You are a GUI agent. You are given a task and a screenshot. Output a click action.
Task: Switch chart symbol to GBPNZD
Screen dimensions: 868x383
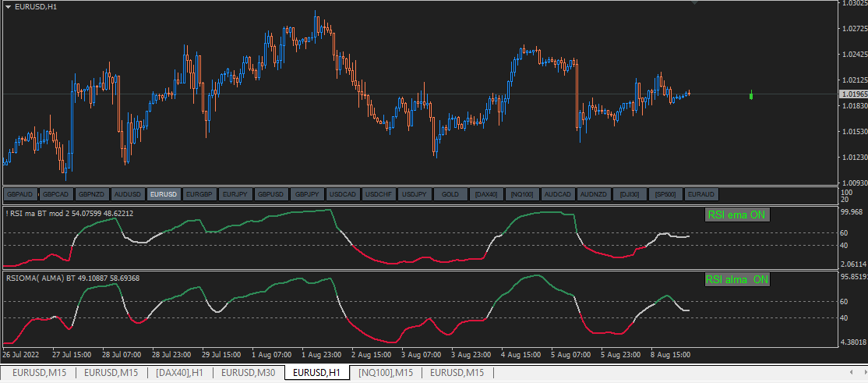coord(92,194)
